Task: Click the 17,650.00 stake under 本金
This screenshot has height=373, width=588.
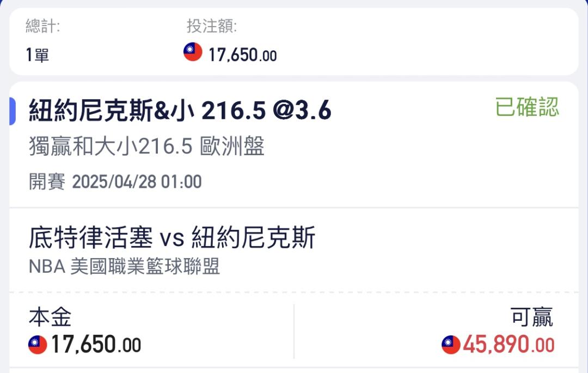Action: pos(96,345)
